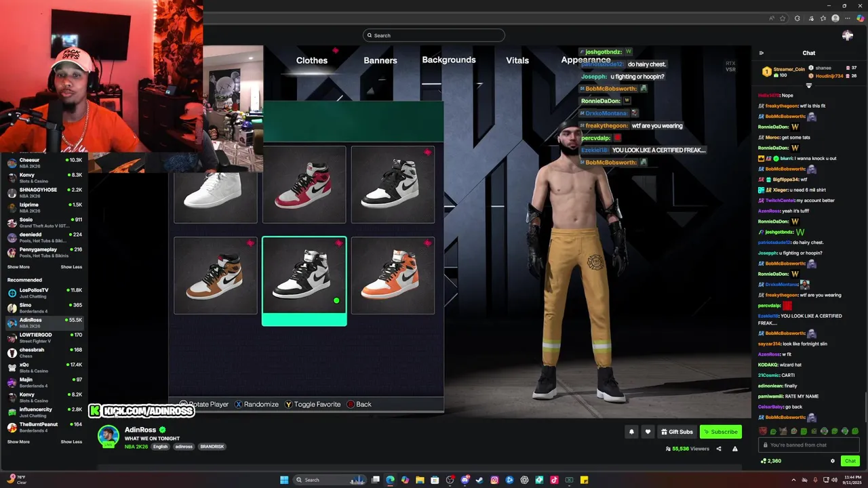868x488 pixels.
Task: Open the Banners tab in game
Action: coord(380,60)
